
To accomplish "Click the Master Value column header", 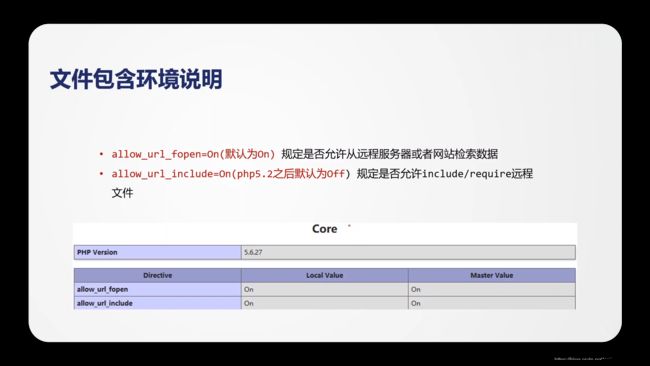I will 492,275.
